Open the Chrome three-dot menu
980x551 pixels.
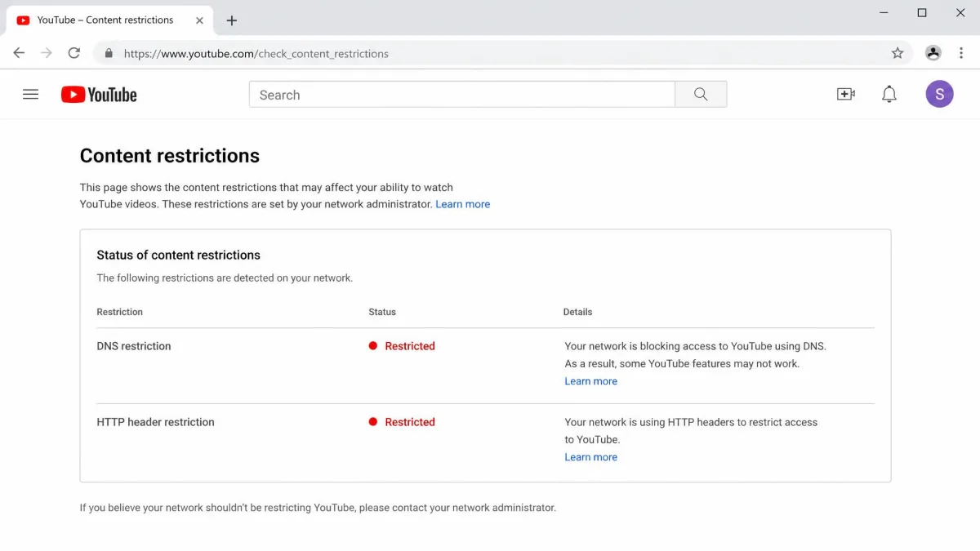[961, 53]
